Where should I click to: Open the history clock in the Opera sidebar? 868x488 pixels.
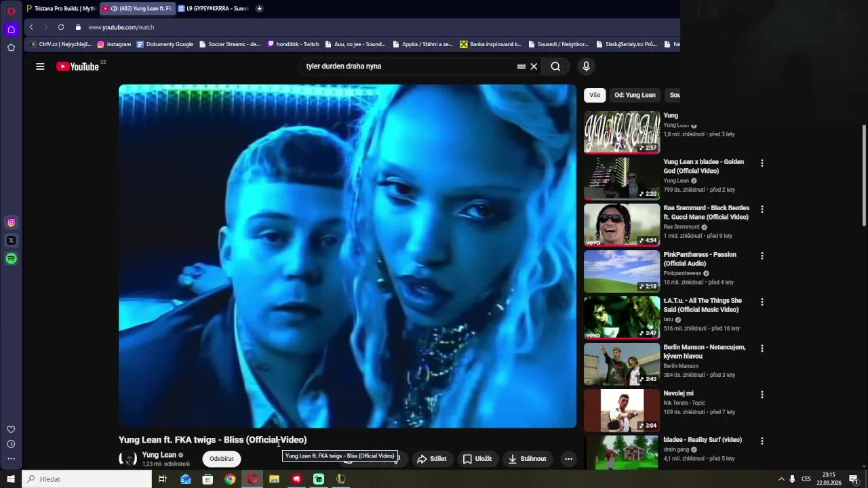pos(11,444)
